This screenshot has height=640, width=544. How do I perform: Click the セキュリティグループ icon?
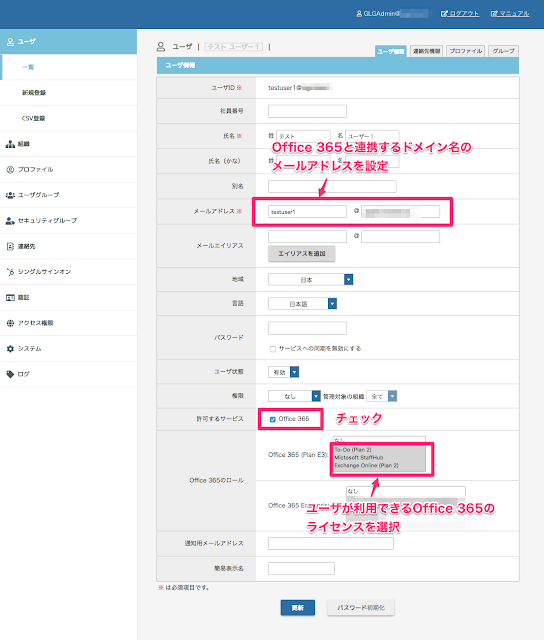click(x=10, y=221)
